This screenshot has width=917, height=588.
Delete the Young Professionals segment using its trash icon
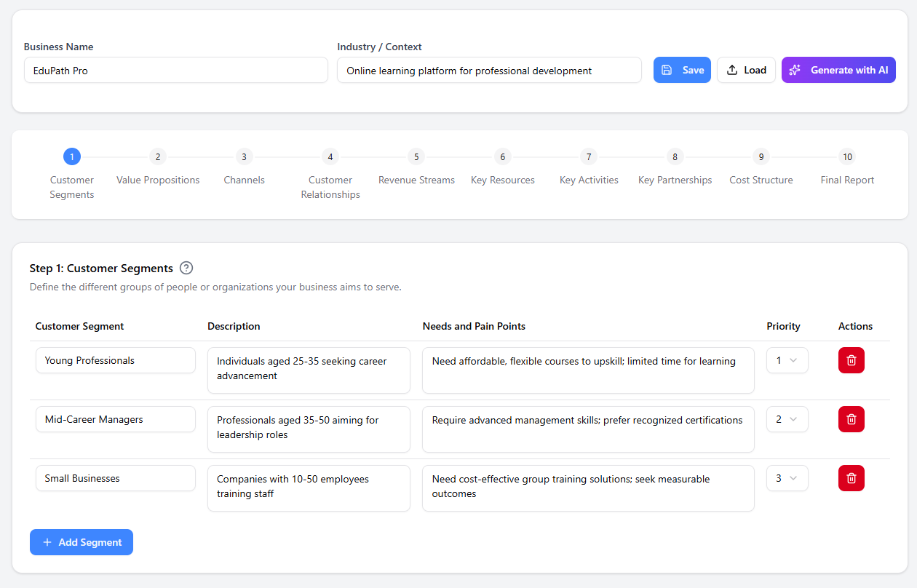pos(851,359)
